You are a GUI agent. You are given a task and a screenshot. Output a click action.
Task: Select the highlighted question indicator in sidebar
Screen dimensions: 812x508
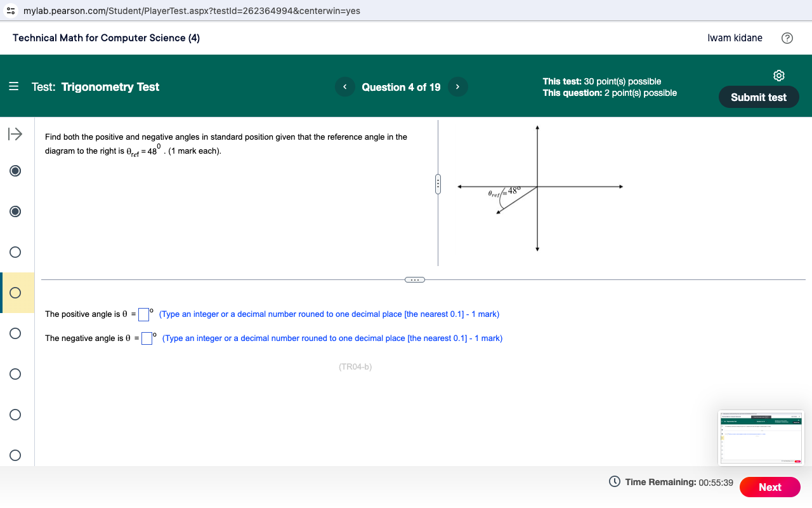coord(15,293)
